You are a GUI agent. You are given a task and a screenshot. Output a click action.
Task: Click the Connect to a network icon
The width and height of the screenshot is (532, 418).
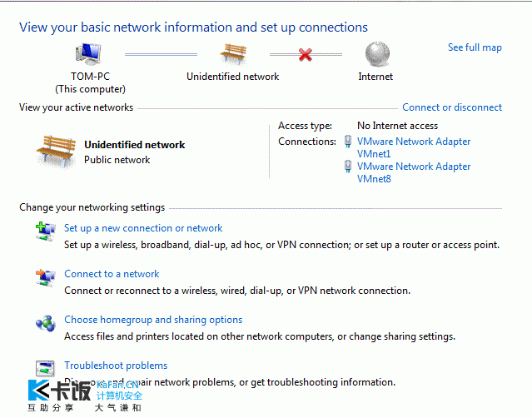pyautogui.click(x=46, y=277)
